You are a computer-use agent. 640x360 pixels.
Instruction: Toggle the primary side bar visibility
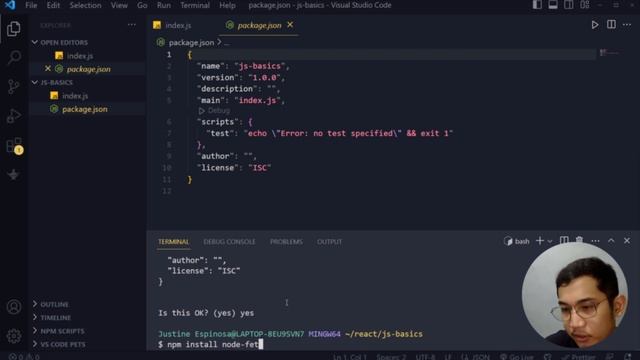(x=537, y=5)
